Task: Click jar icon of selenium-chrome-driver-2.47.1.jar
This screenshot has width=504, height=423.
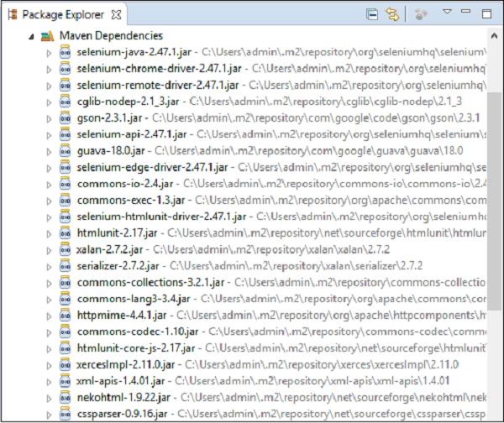Action: (66, 69)
